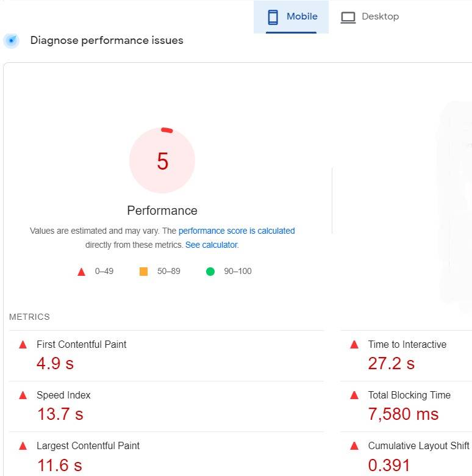Click the 'Time to Interactive' metric label

click(x=407, y=345)
